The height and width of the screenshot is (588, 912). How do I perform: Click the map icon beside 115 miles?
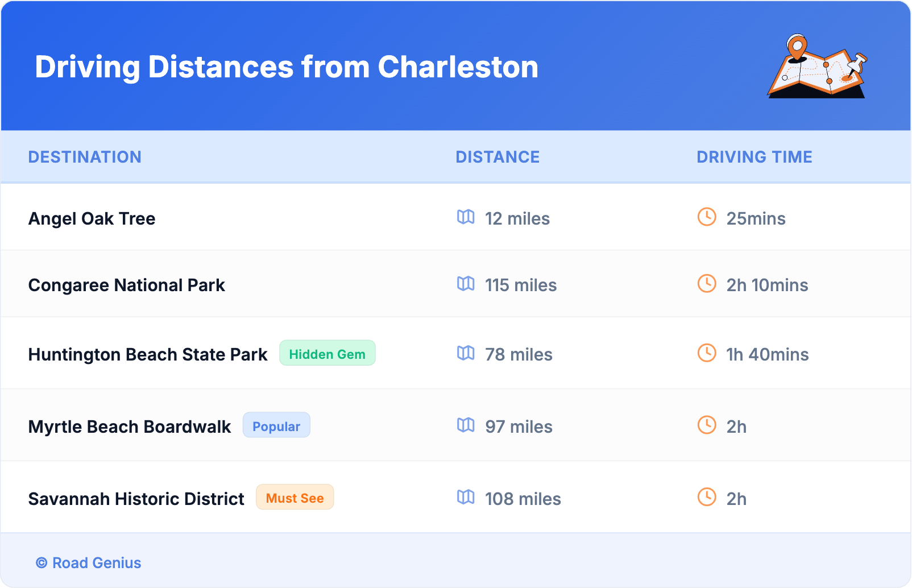(466, 284)
